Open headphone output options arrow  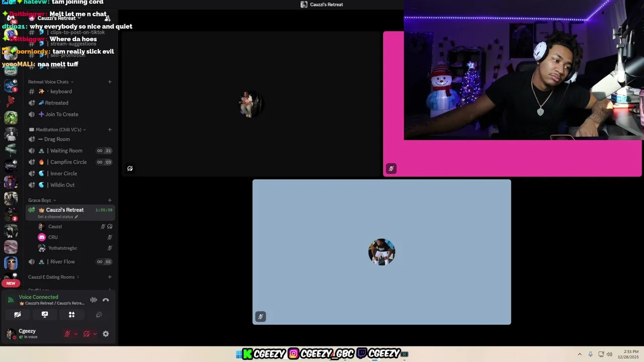click(95, 334)
